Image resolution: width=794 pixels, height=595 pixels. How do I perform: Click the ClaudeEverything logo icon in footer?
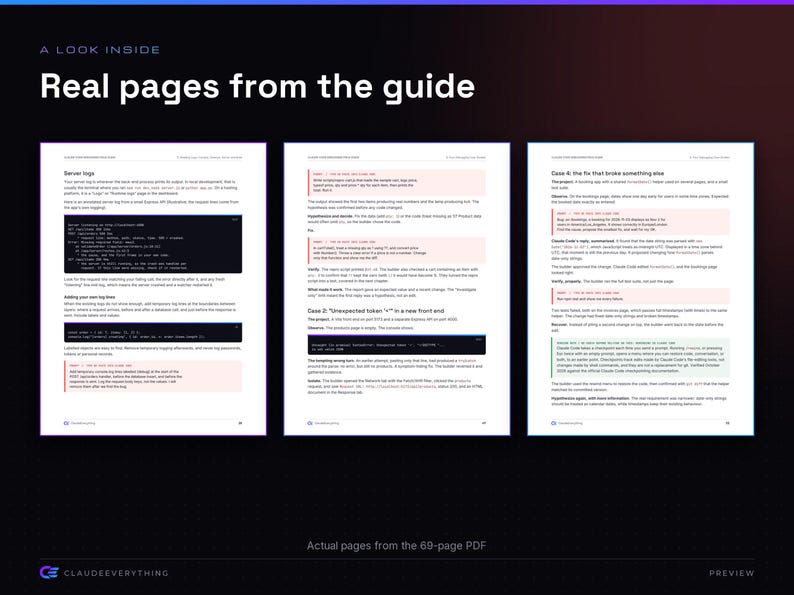[49, 573]
